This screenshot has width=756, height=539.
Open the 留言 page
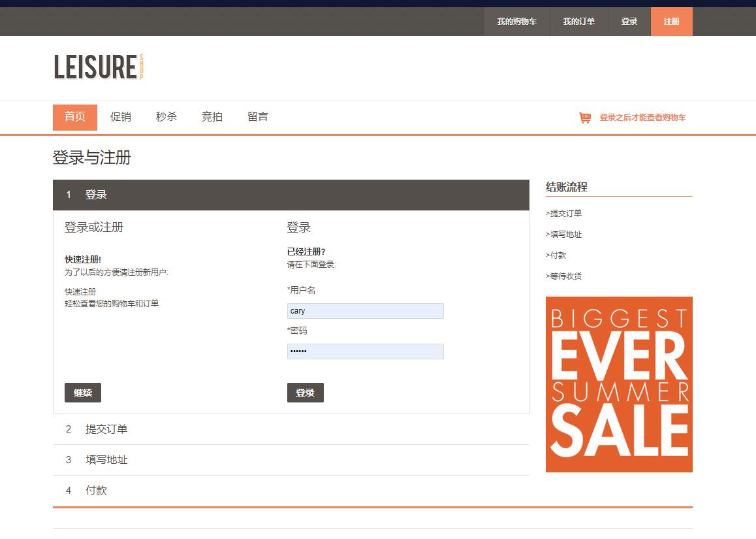(x=257, y=117)
